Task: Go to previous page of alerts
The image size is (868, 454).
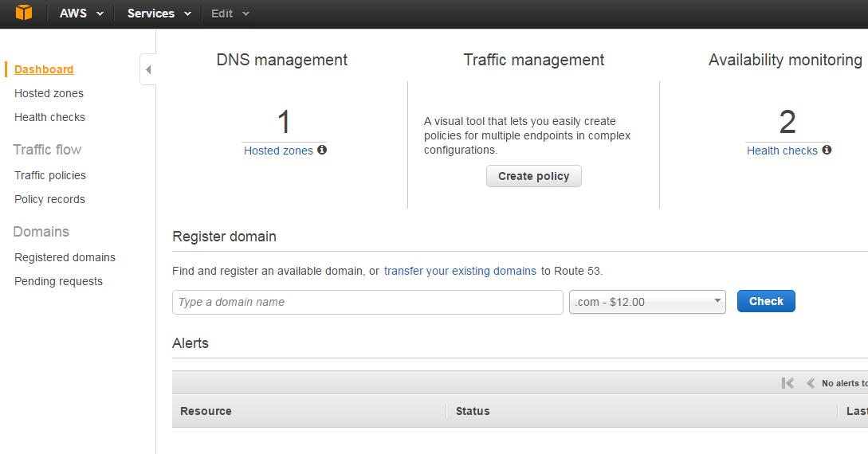Action: [x=810, y=383]
